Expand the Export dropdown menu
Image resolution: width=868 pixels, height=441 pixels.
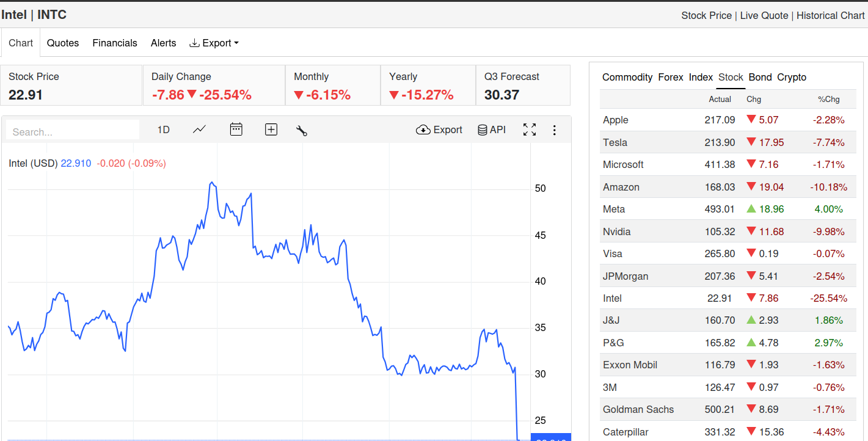pyautogui.click(x=214, y=43)
